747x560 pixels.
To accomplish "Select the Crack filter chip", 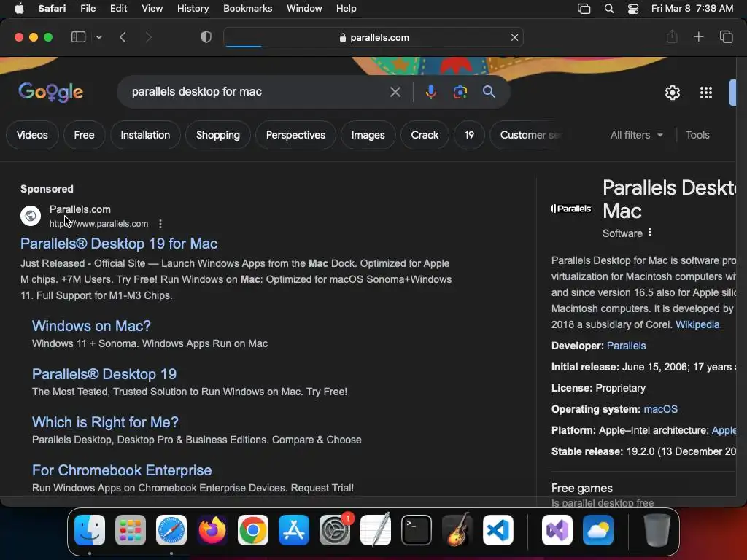I will (425, 135).
